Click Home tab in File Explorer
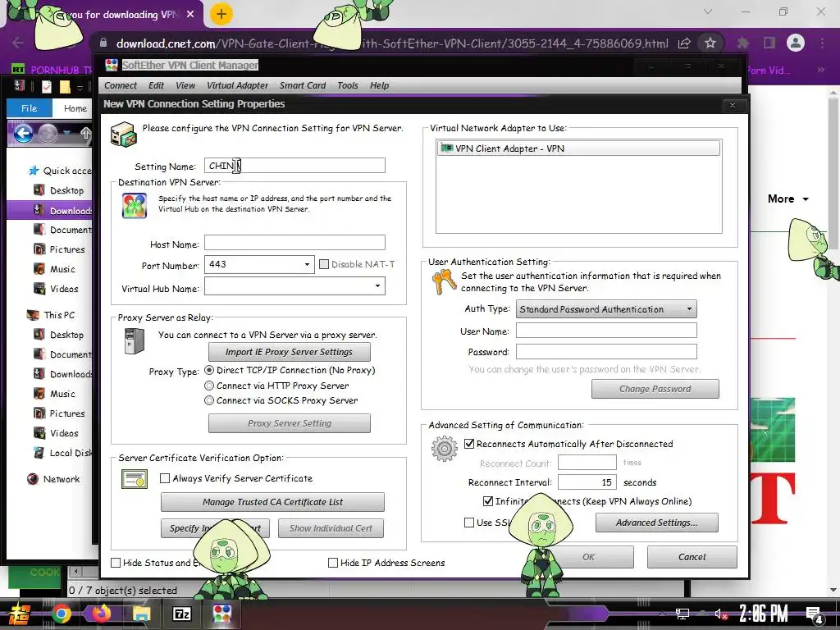The height and width of the screenshot is (630, 840). (x=75, y=108)
